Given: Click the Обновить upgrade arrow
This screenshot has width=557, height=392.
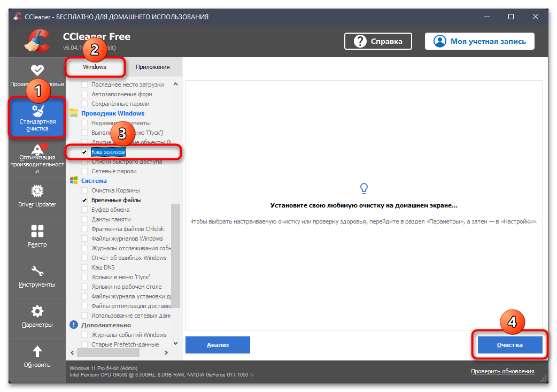Looking at the screenshot, I should tap(37, 351).
